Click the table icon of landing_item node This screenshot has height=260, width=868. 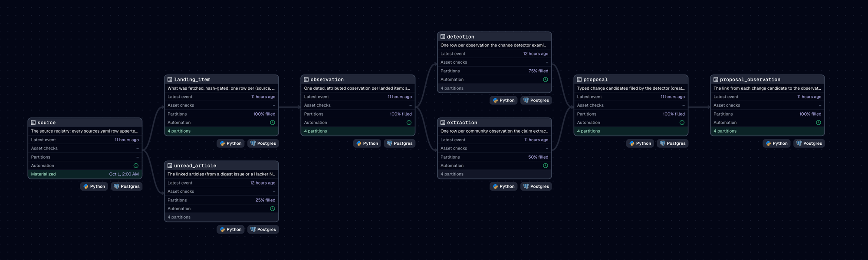(x=170, y=80)
